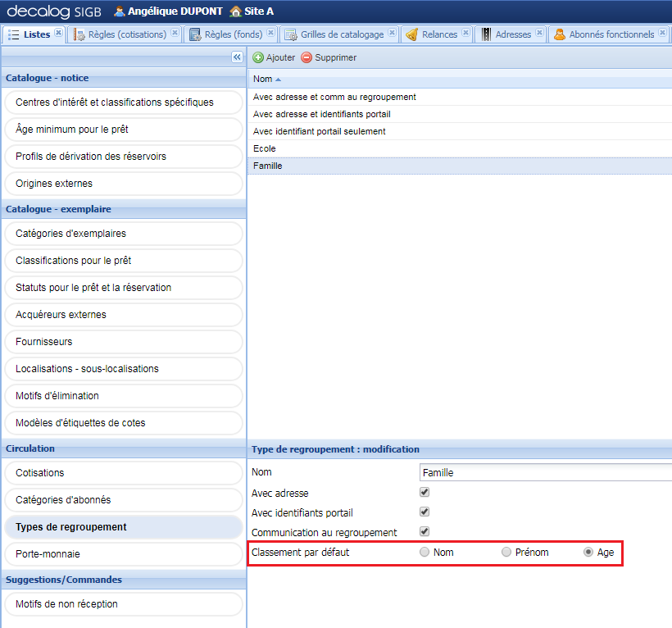Click the red Supprimer icon
This screenshot has width=672, height=628.
(306, 58)
